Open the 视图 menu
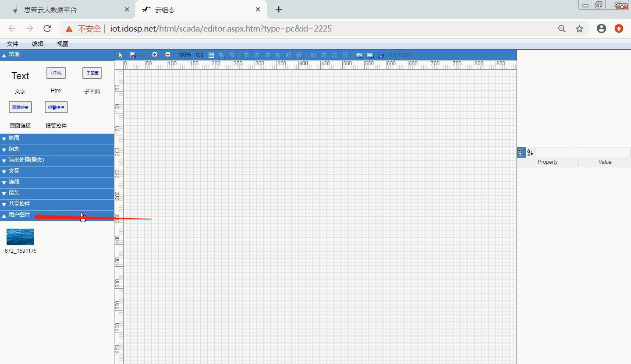This screenshot has height=364, width=631. click(63, 44)
